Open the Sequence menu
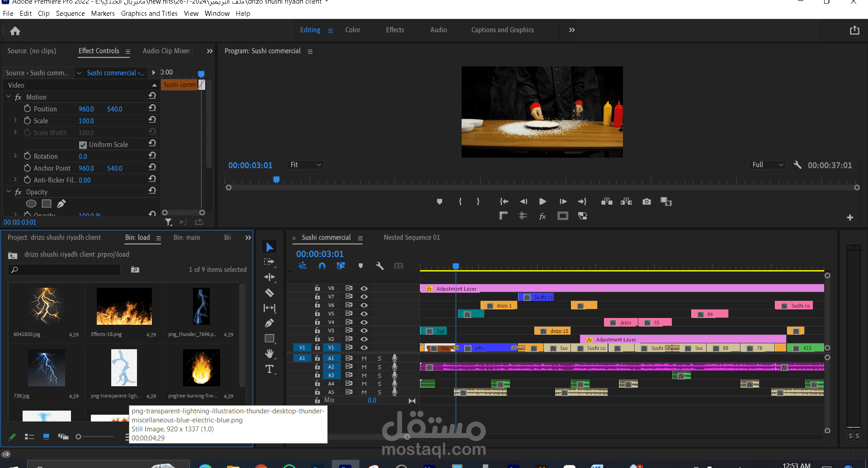The height and width of the screenshot is (468, 868). 70,14
